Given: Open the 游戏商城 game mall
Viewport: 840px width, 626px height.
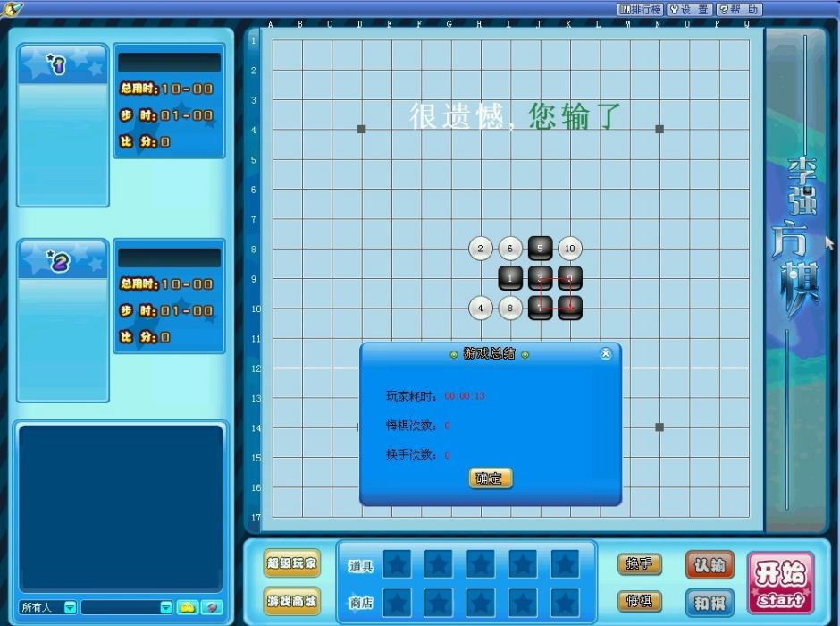Looking at the screenshot, I should [292, 601].
